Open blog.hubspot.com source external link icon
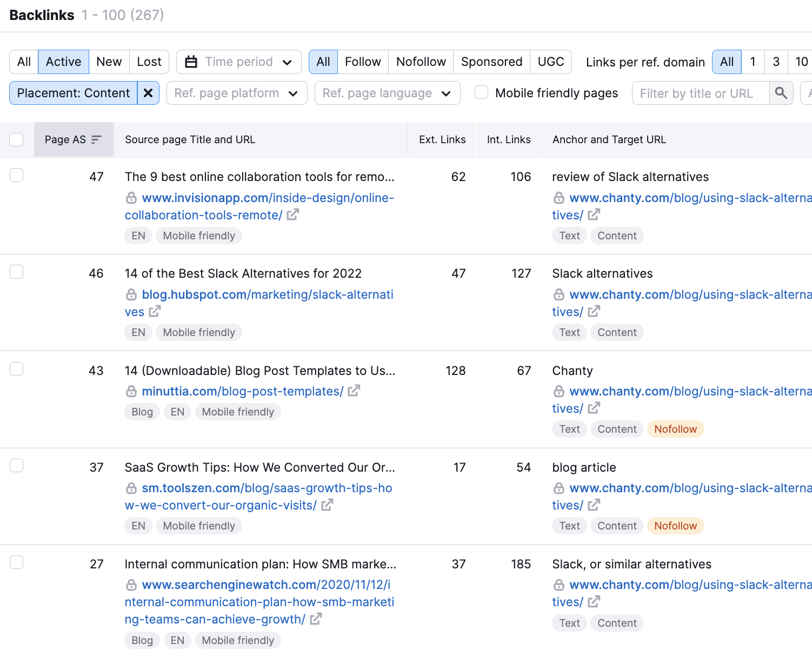812x657 pixels. [155, 311]
